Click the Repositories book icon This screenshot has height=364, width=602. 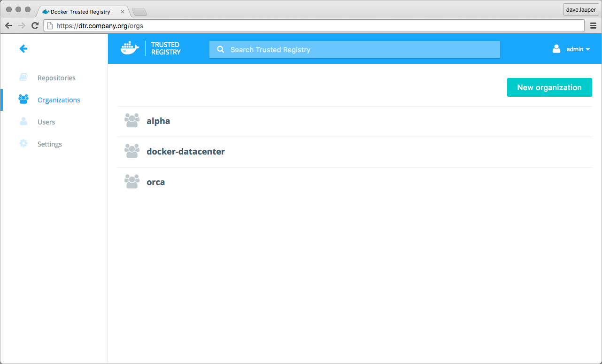23,77
